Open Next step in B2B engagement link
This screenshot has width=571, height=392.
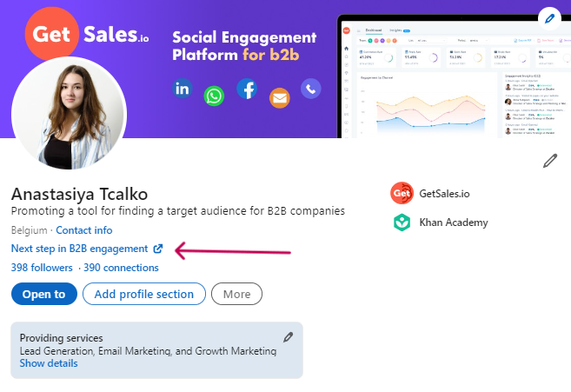79,249
